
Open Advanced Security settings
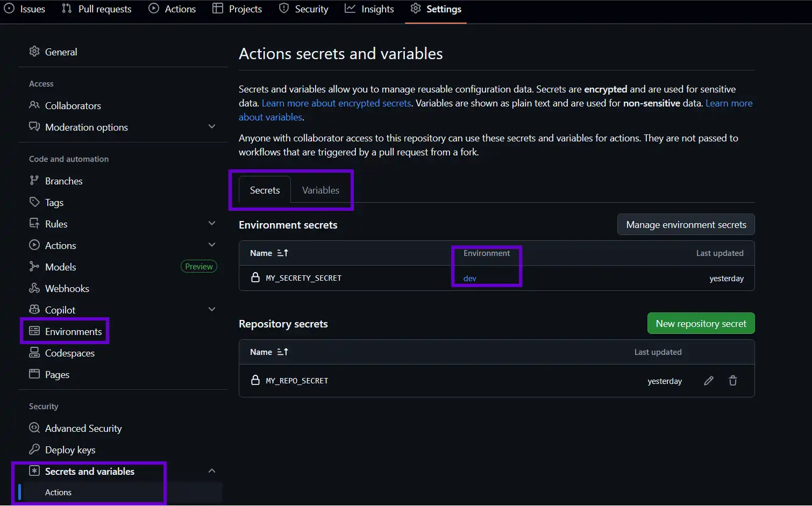click(x=83, y=429)
